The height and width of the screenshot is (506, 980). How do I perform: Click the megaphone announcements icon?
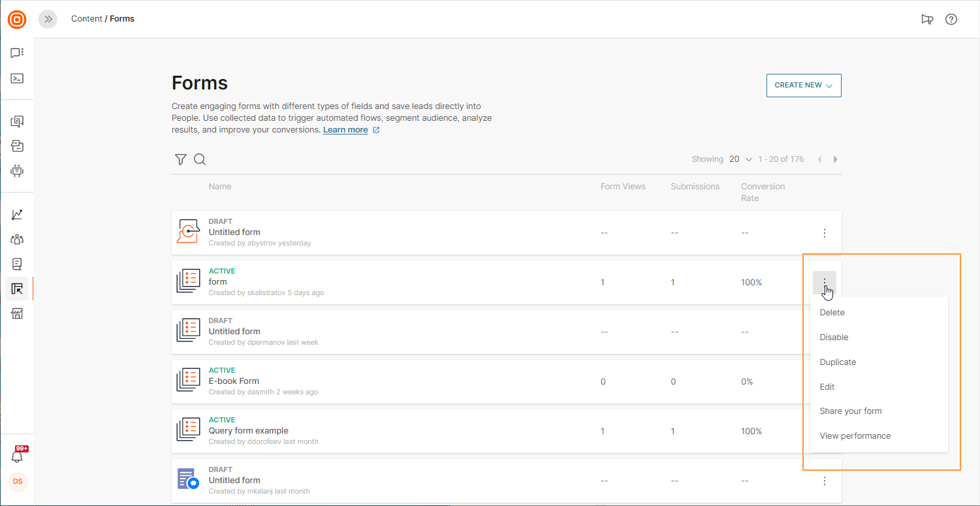pos(927,19)
